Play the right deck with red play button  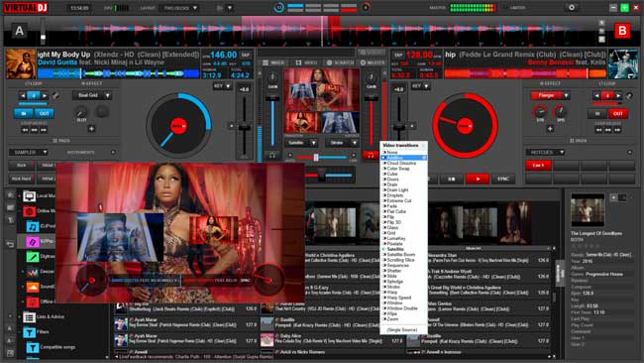coord(478,179)
